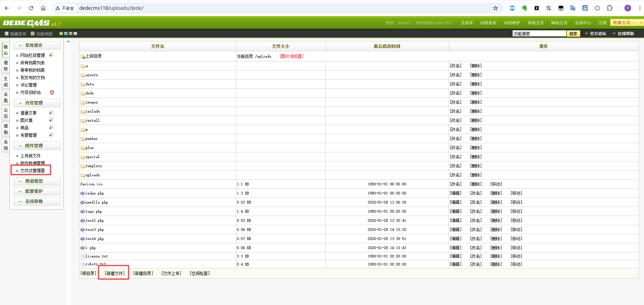Screen dimensions: 644x305
Task: Click the plus icon beside 快捷方式
Action: [x=641, y=23]
